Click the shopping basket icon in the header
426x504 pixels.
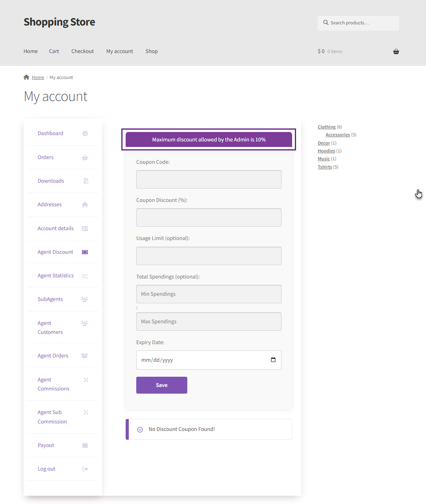[x=396, y=51]
